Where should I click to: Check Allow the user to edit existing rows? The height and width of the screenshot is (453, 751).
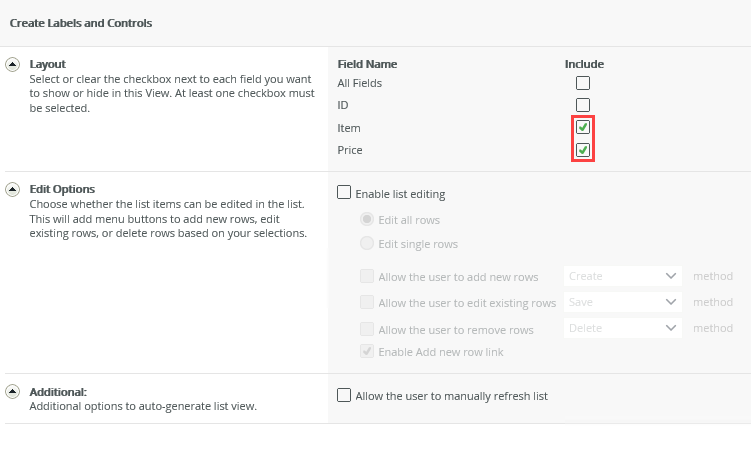[x=367, y=302]
